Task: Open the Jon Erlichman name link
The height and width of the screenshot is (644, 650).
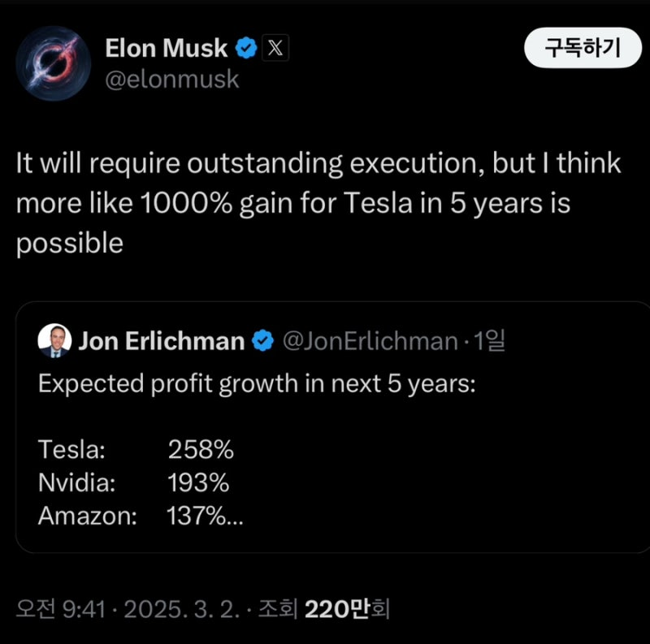Action: [161, 340]
